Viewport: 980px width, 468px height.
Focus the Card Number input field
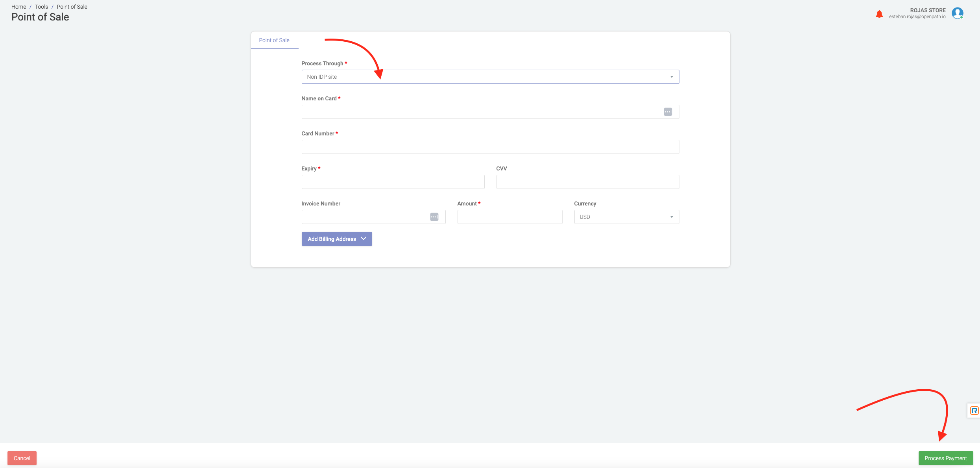tap(490, 147)
